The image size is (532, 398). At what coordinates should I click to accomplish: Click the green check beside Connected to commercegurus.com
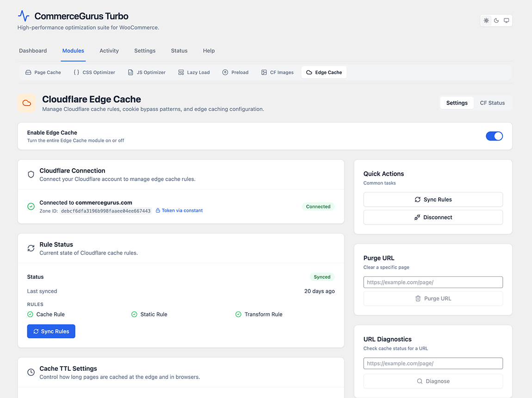coord(31,207)
